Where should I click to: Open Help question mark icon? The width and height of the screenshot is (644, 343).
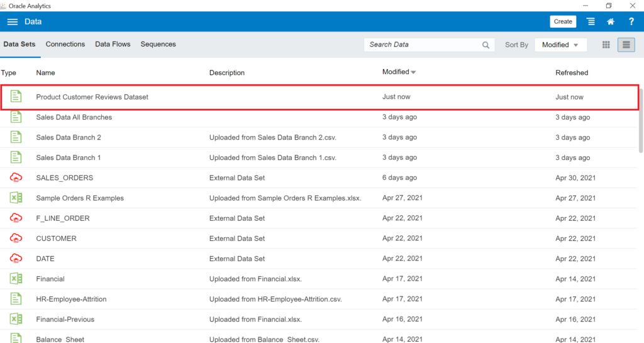(631, 22)
